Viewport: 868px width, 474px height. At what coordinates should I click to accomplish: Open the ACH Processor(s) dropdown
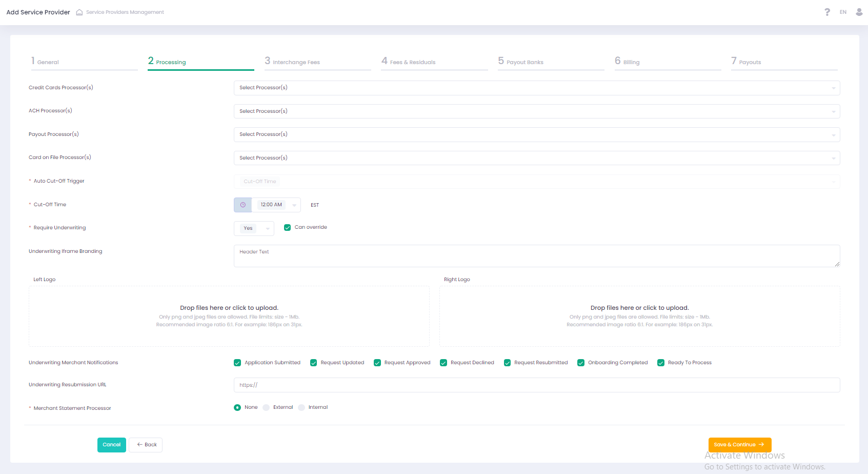coord(536,111)
